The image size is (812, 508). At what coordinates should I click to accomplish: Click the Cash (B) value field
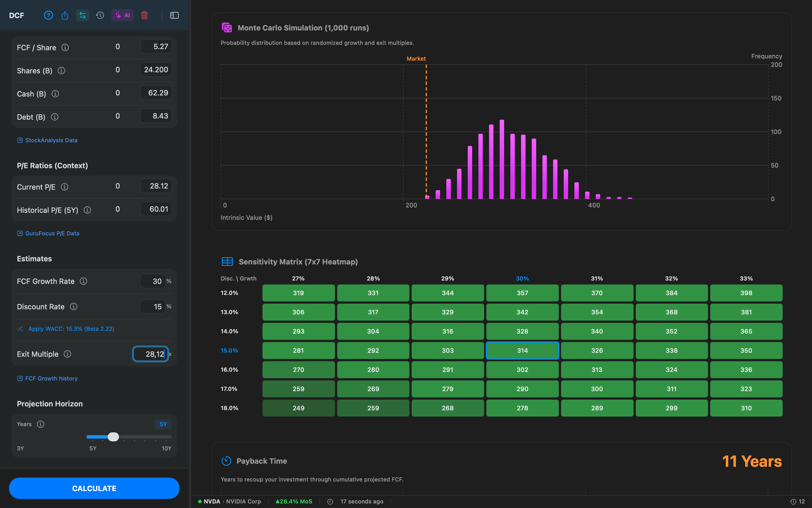pyautogui.click(x=156, y=93)
